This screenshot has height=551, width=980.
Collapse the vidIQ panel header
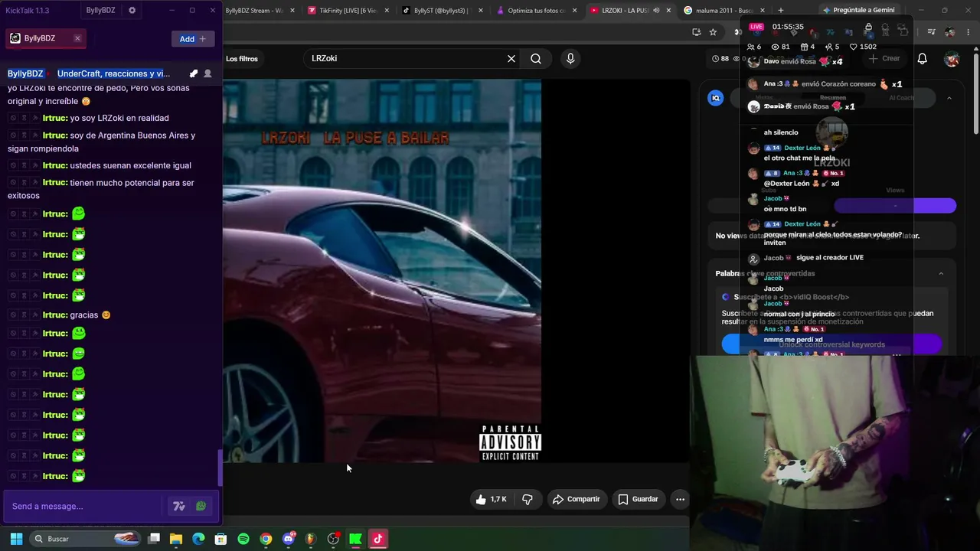point(949,98)
